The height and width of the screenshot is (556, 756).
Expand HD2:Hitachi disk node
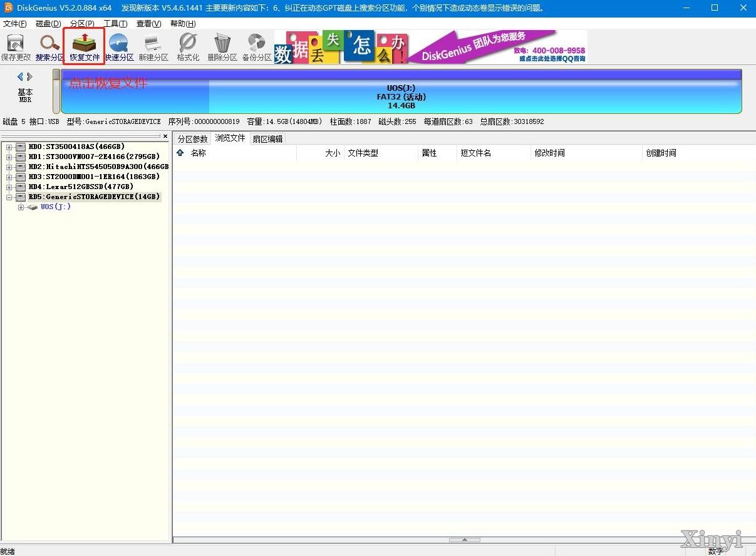[x=9, y=167]
